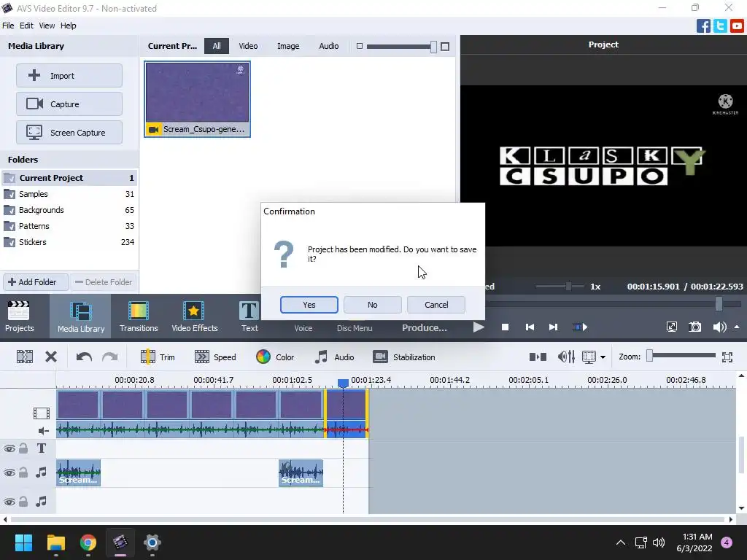Click the Import button
The height and width of the screenshot is (560, 747).
69,76
